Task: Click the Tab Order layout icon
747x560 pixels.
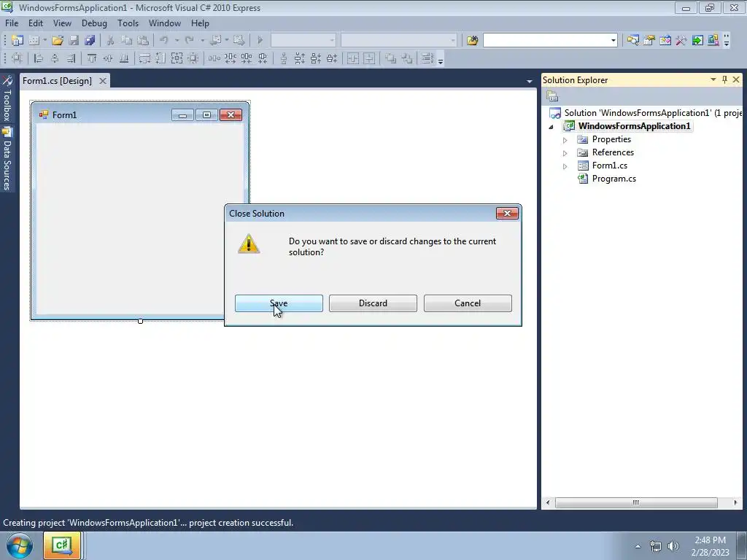Action: 427,58
